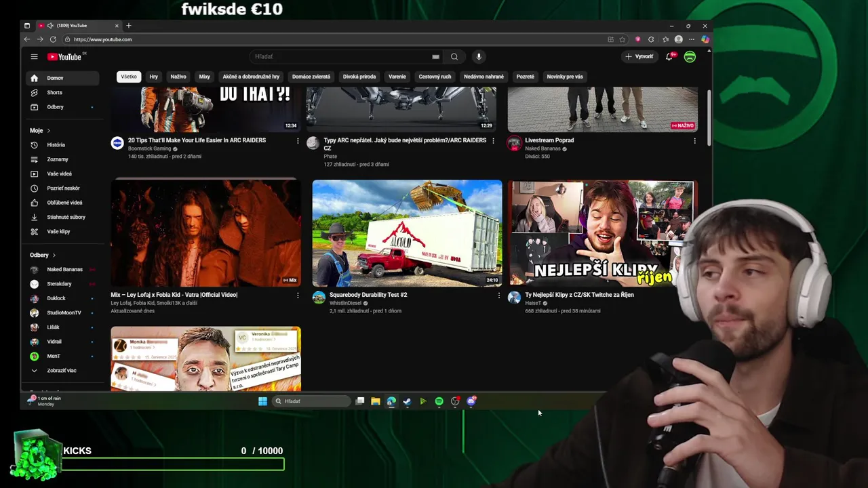Click the Vytvoriť create button
Viewport: 868px width, 488px height.
click(639, 57)
